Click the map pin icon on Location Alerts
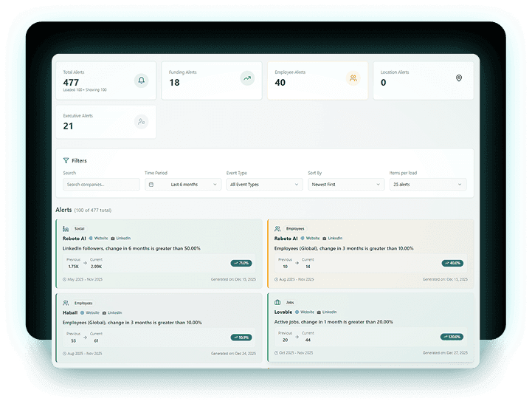Screen dimensions: 532x404 coord(459,78)
